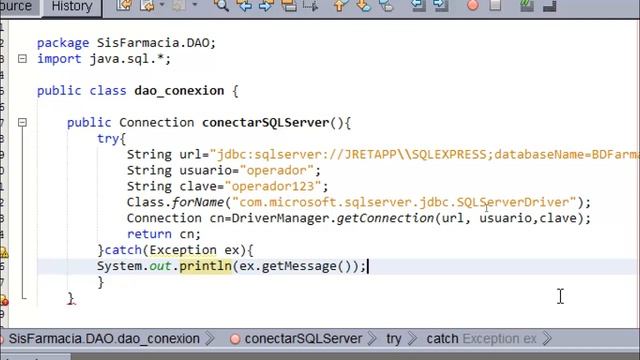Click forName in the Class.forName call
This screenshot has width=640, height=360.
pyautogui.click(x=198, y=202)
